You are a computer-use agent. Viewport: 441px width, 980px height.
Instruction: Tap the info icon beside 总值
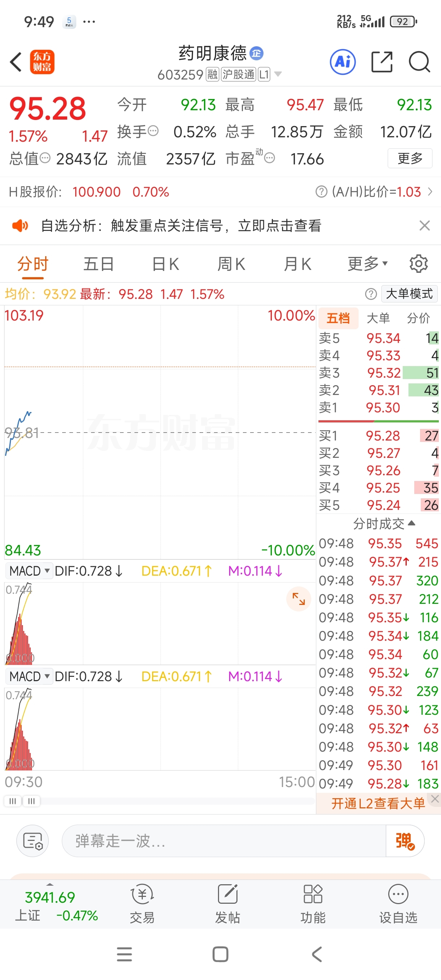45,158
